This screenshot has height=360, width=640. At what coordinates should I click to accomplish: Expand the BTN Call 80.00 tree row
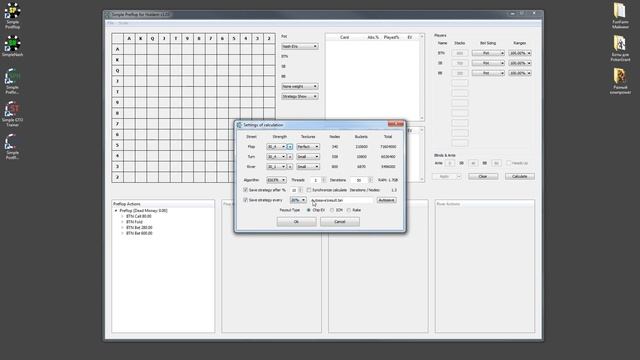click(x=122, y=216)
